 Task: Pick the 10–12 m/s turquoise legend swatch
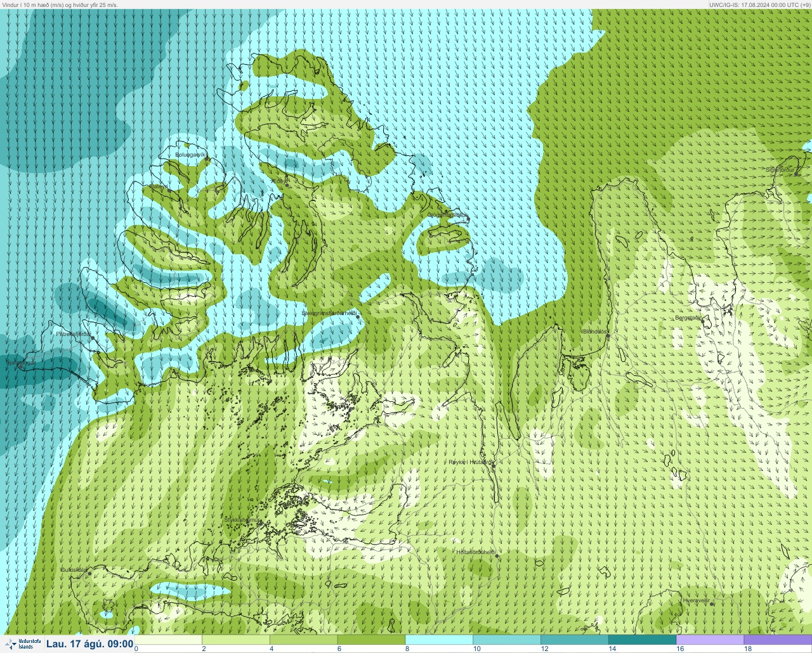[507, 640]
